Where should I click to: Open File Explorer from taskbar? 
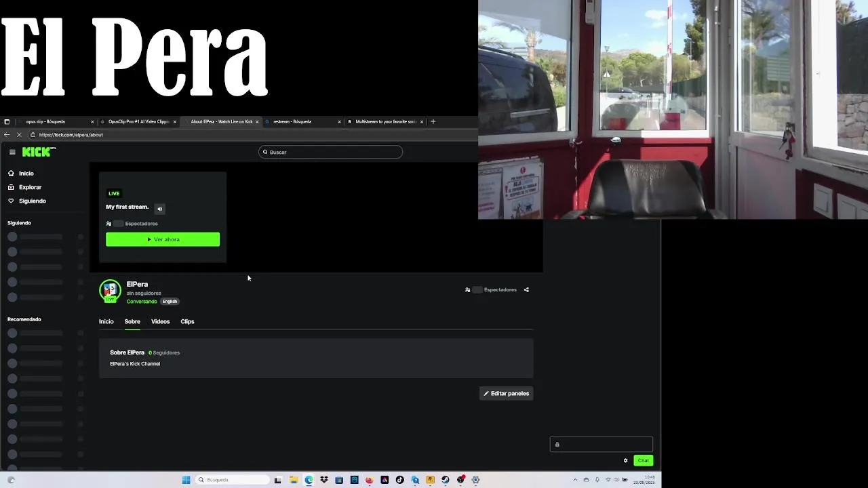pyautogui.click(x=294, y=480)
